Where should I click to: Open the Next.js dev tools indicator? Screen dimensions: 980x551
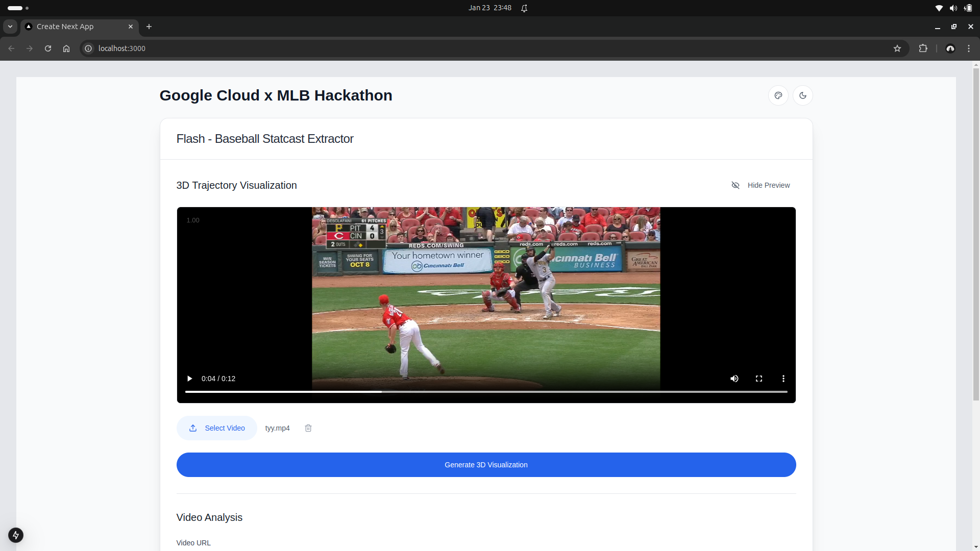(16, 535)
